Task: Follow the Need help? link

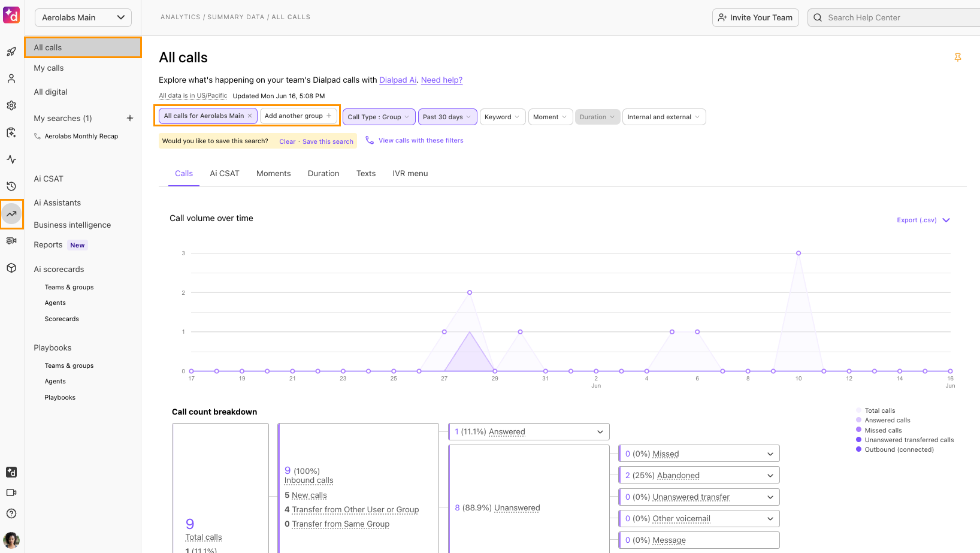Action: 441,80
